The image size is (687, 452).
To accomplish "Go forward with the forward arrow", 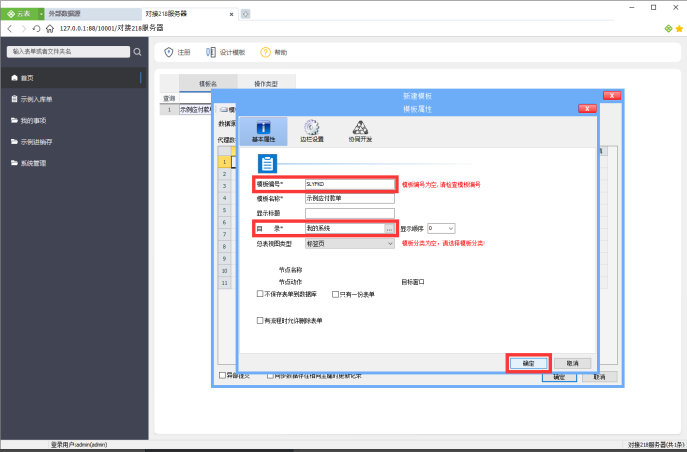I will [x=24, y=28].
